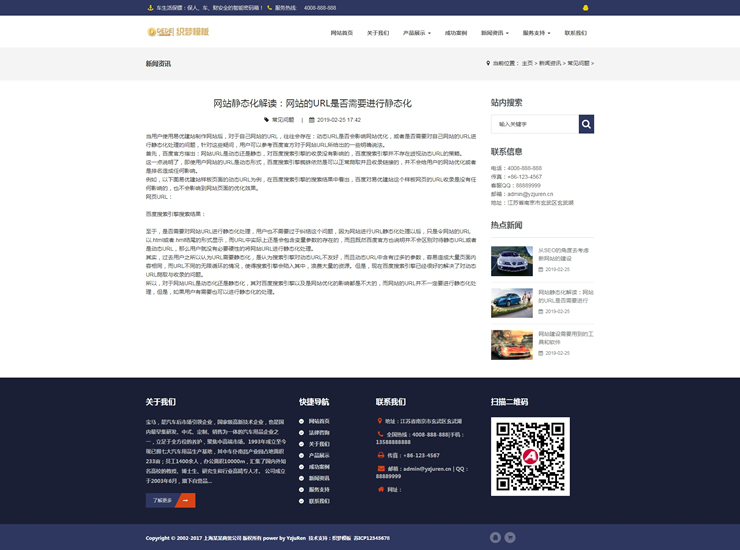Click the home icon next to 网址 in footer
The height and width of the screenshot is (550, 740).
pyautogui.click(x=380, y=490)
